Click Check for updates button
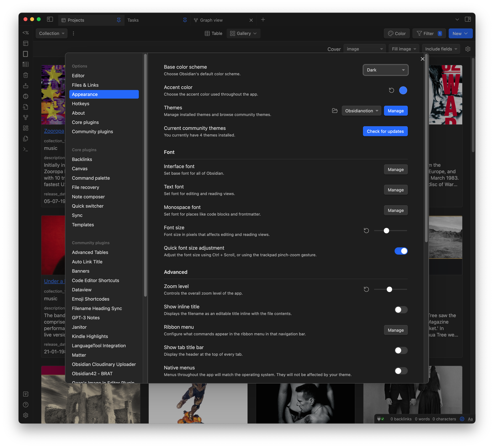The image size is (494, 448). [385, 131]
